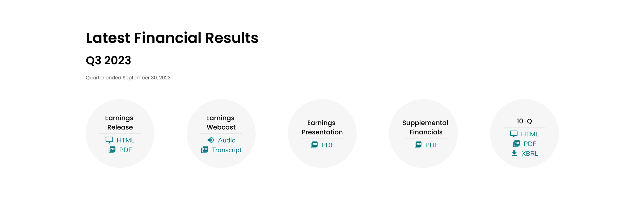Download the 10-Q XBRL text link

530,153
